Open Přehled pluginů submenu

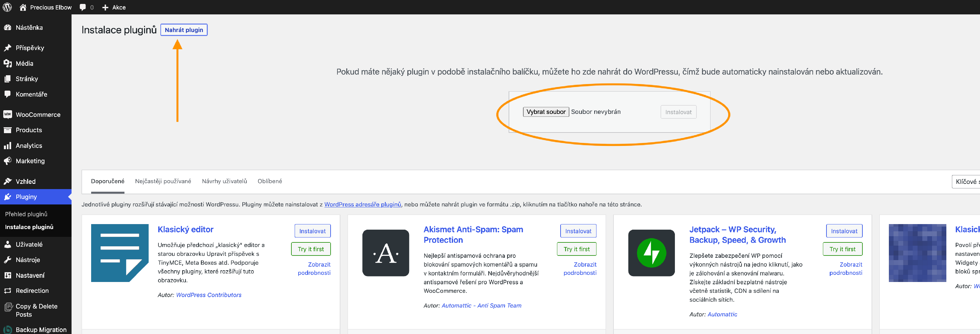pyautogui.click(x=26, y=214)
